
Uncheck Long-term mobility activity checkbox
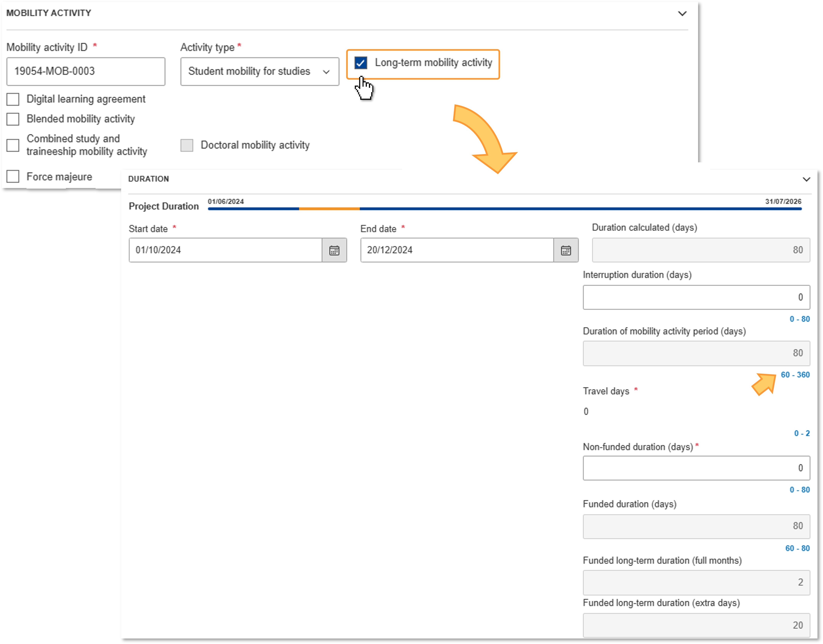coord(361,63)
